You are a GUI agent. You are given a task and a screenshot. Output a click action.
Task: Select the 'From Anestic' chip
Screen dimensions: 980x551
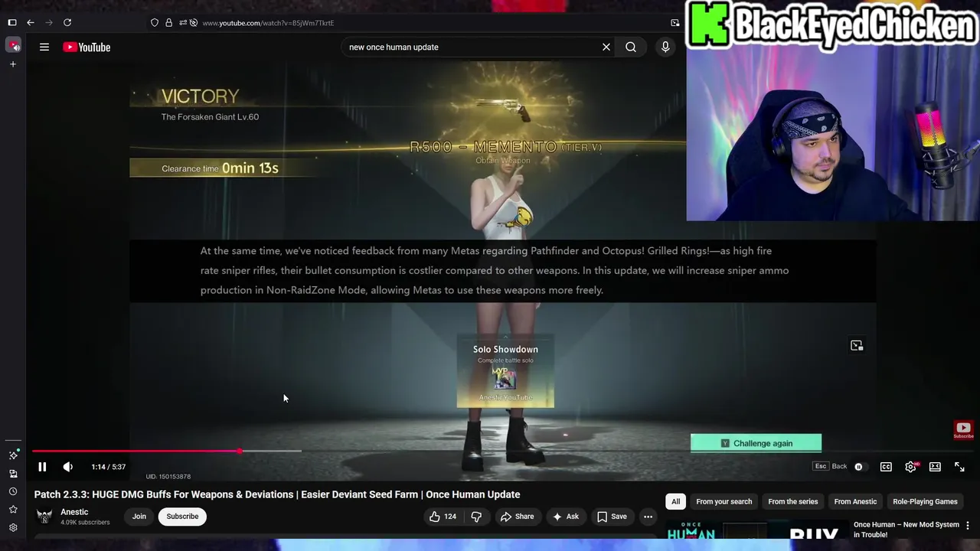pyautogui.click(x=855, y=502)
